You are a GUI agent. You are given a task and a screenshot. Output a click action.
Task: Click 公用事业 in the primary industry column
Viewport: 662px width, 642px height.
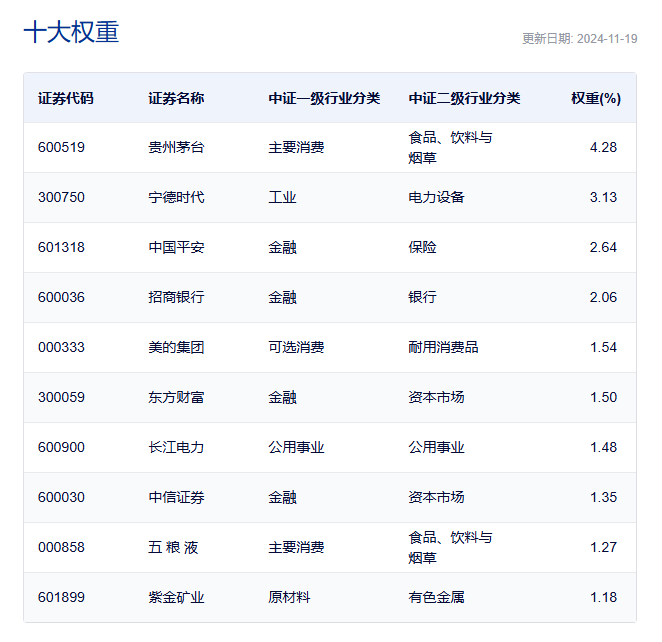point(296,447)
